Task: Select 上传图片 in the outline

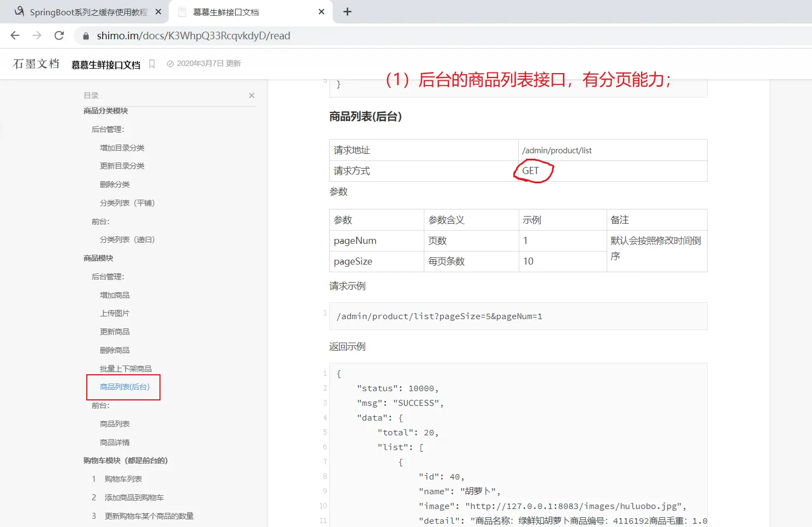Action: pyautogui.click(x=115, y=313)
